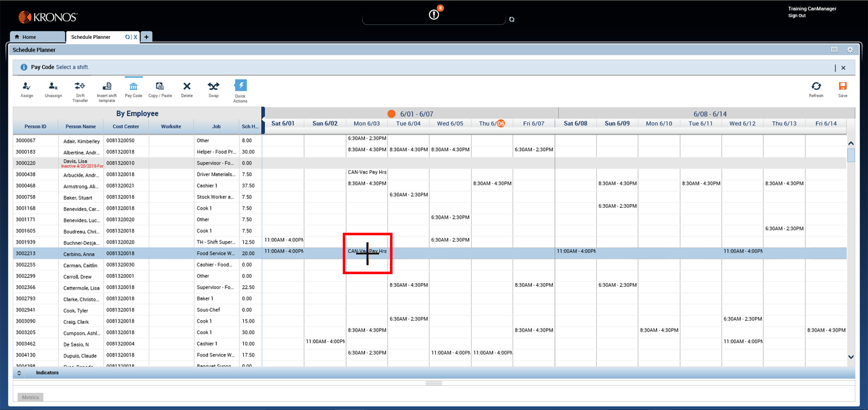Select the Swap shifts icon
Viewport: 868px width, 410px height.
point(213,86)
